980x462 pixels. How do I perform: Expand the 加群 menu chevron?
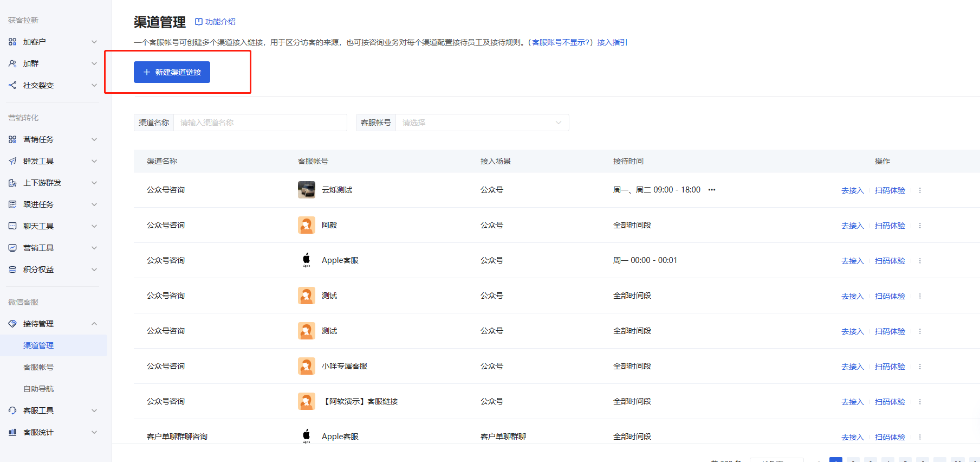pos(94,63)
